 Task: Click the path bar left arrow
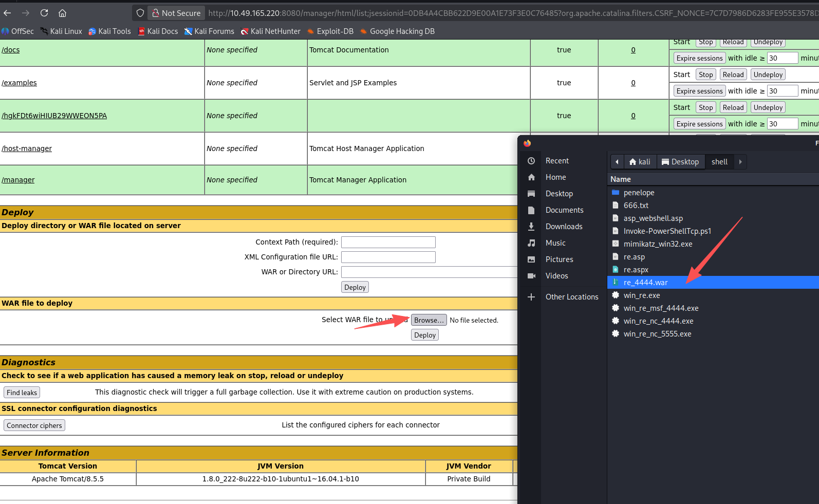pyautogui.click(x=617, y=162)
